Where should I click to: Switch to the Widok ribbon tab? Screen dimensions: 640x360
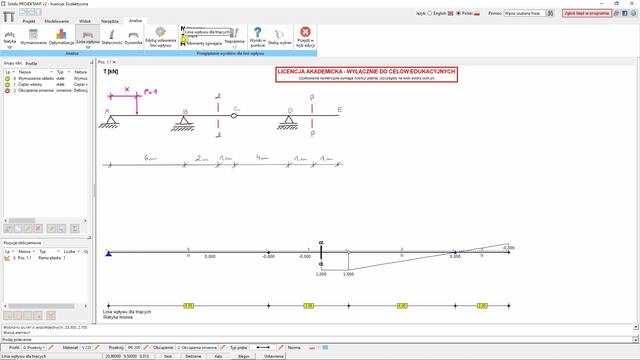pyautogui.click(x=85, y=21)
